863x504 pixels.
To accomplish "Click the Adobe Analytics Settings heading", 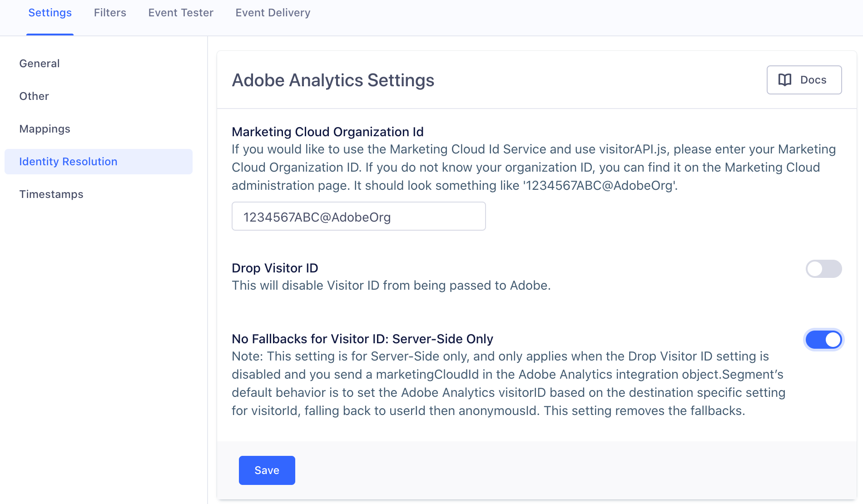I will [333, 80].
